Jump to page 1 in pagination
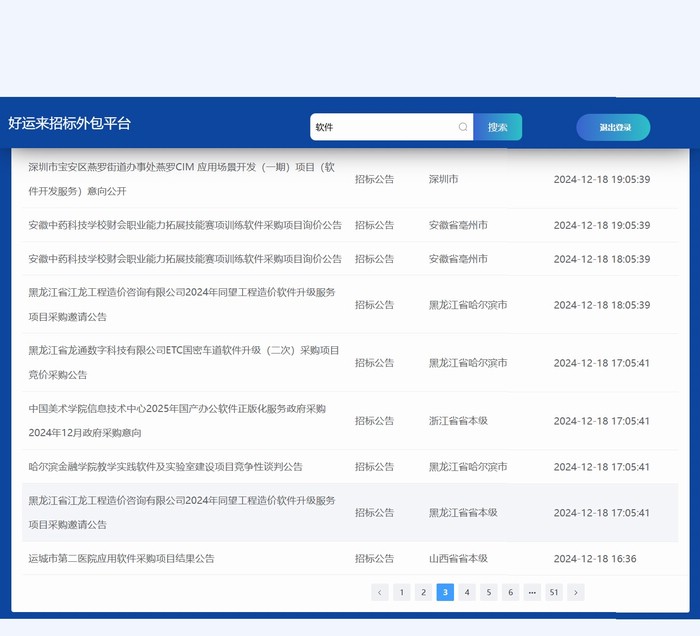 (402, 592)
